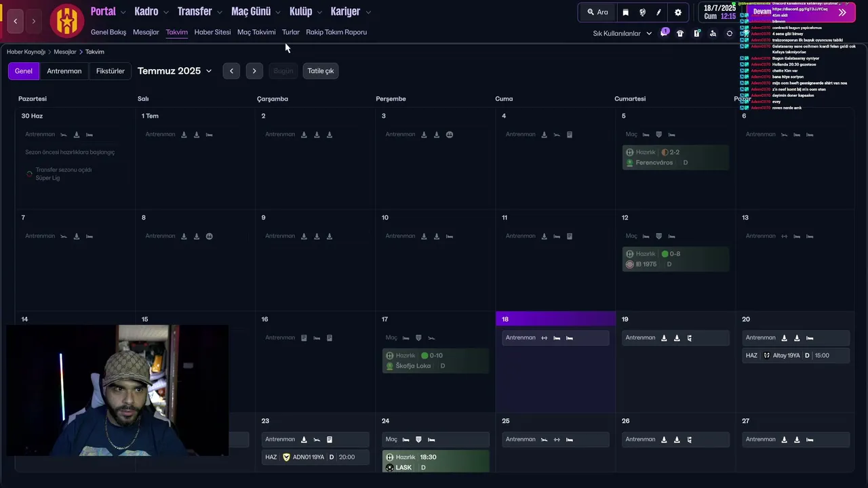Screen dimensions: 868x488
Task: Click the double-chevron on the Devam button
Action: point(842,12)
